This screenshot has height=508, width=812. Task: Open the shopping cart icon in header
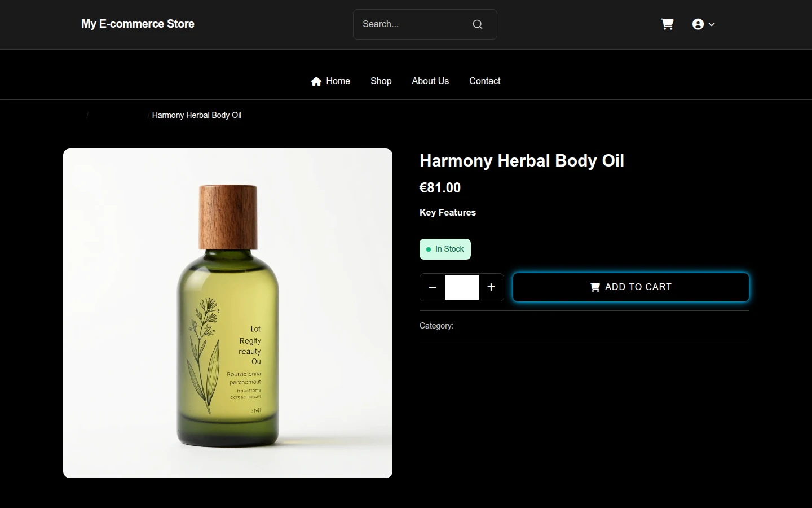[667, 24]
